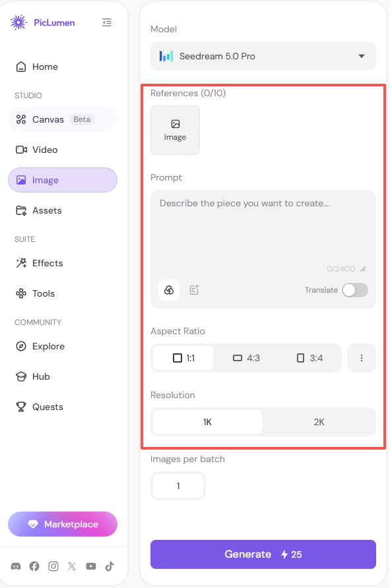
Task: Click the Beta badge beside Canvas
Action: pyautogui.click(x=82, y=119)
